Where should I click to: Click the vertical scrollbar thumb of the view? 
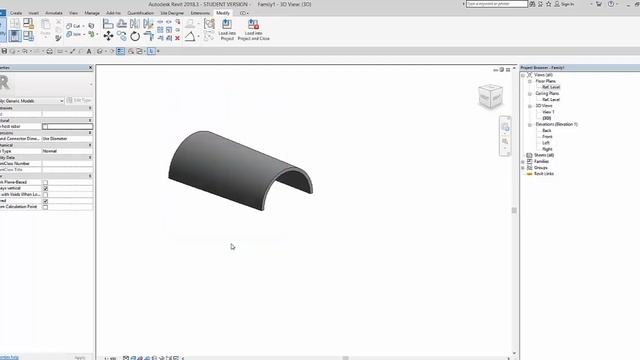tap(514, 210)
